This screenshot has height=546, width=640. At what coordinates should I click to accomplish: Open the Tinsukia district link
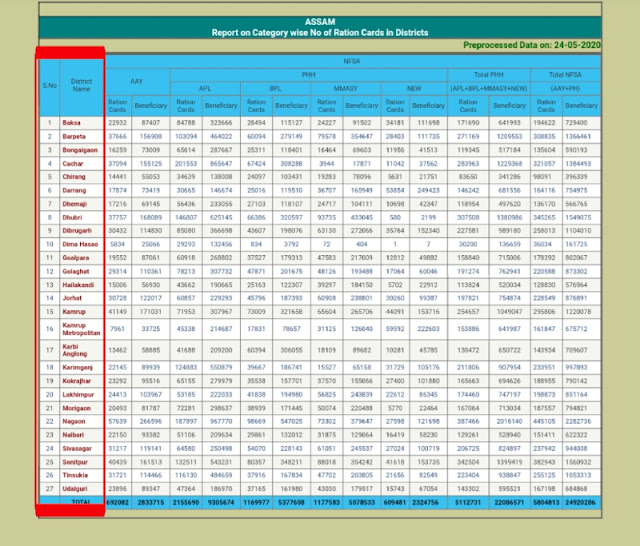pyautogui.click(x=75, y=475)
